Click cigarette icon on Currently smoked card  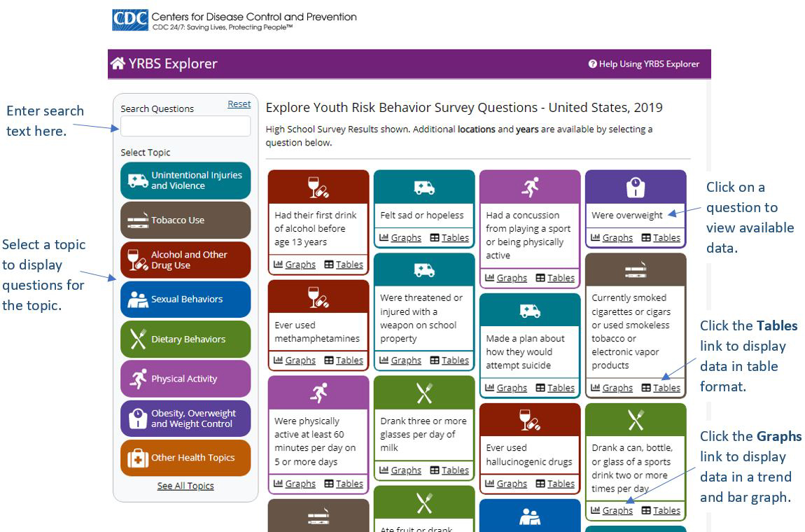635,271
